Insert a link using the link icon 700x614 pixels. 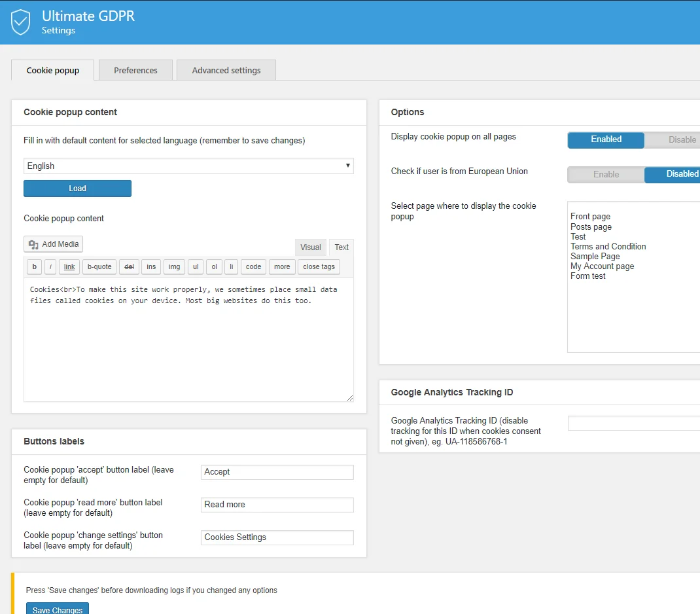click(x=69, y=266)
